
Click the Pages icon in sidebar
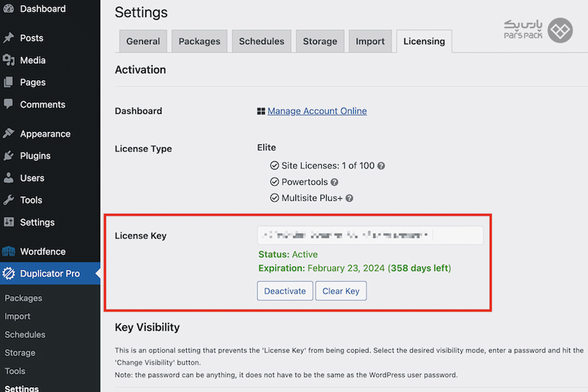pyautogui.click(x=8, y=82)
